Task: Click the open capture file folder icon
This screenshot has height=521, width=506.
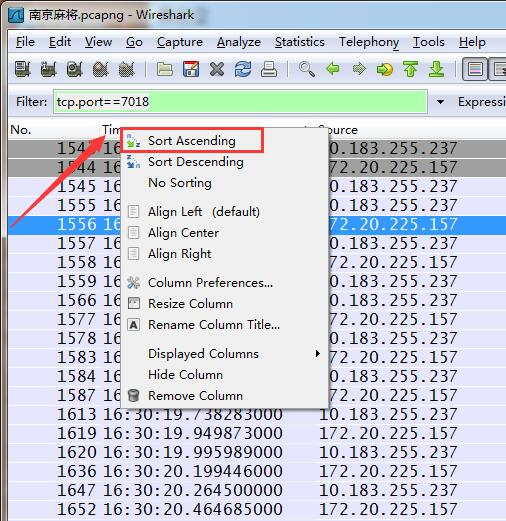Action: [x=165, y=69]
